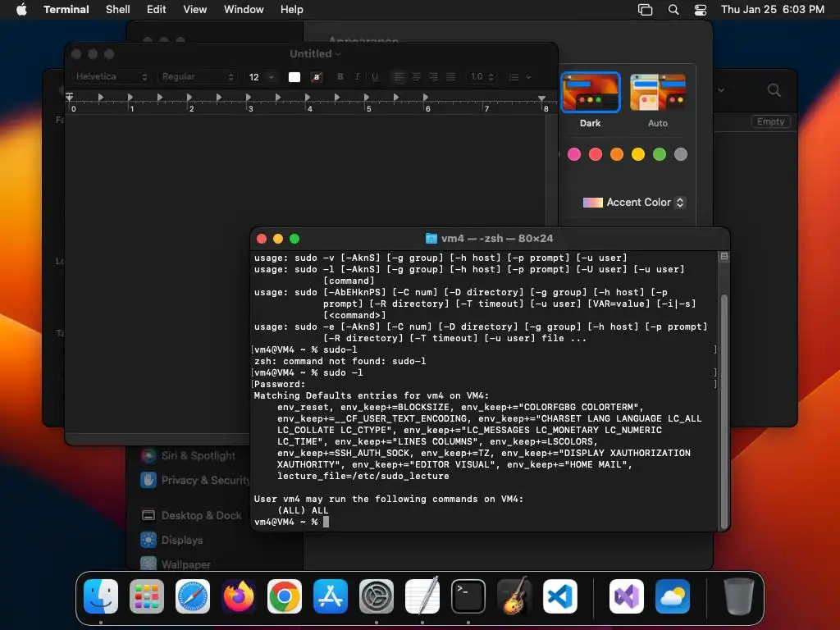Click the Terminal window title vm4 folder icon
This screenshot has height=630, width=840.
click(431, 239)
